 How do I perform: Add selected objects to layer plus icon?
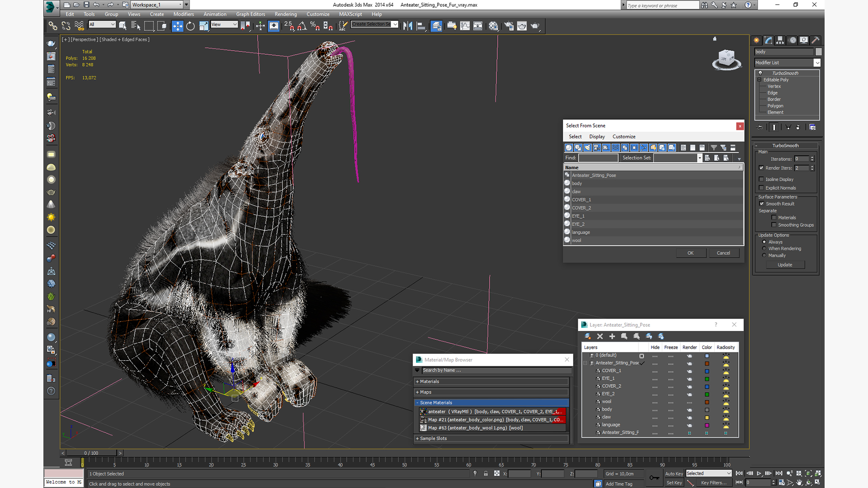612,336
